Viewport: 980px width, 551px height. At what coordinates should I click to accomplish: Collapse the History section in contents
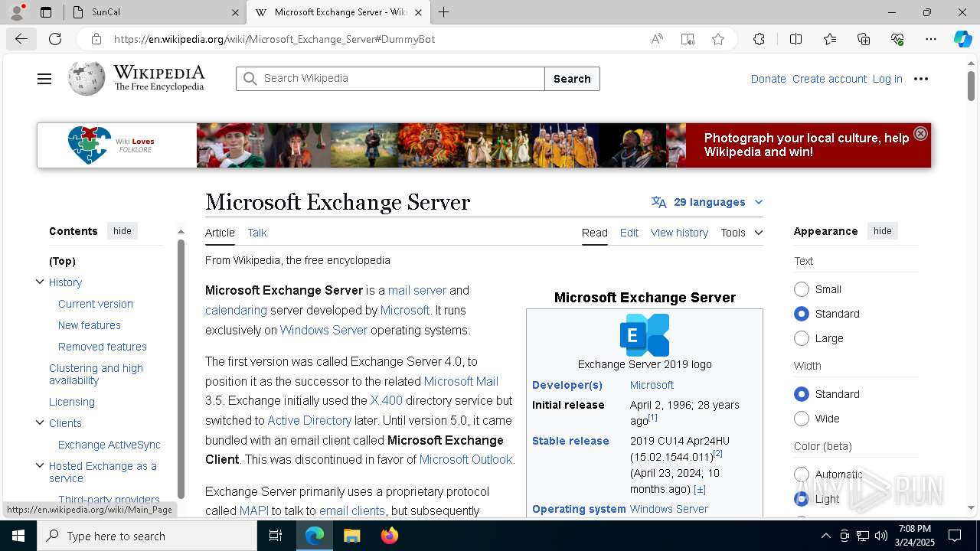point(40,282)
